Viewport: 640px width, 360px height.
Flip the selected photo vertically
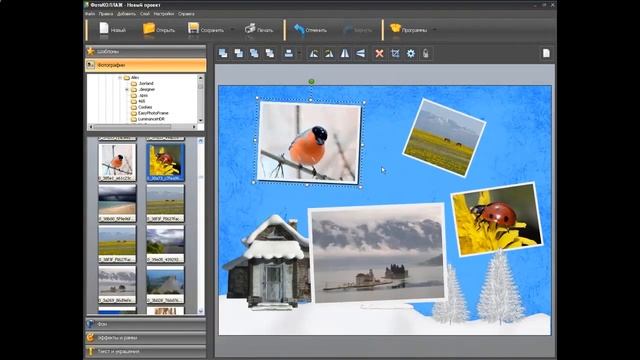(360, 53)
